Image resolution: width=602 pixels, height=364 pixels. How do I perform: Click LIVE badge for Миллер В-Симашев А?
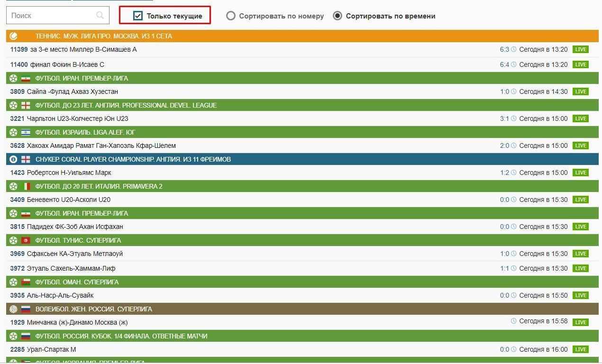(581, 49)
